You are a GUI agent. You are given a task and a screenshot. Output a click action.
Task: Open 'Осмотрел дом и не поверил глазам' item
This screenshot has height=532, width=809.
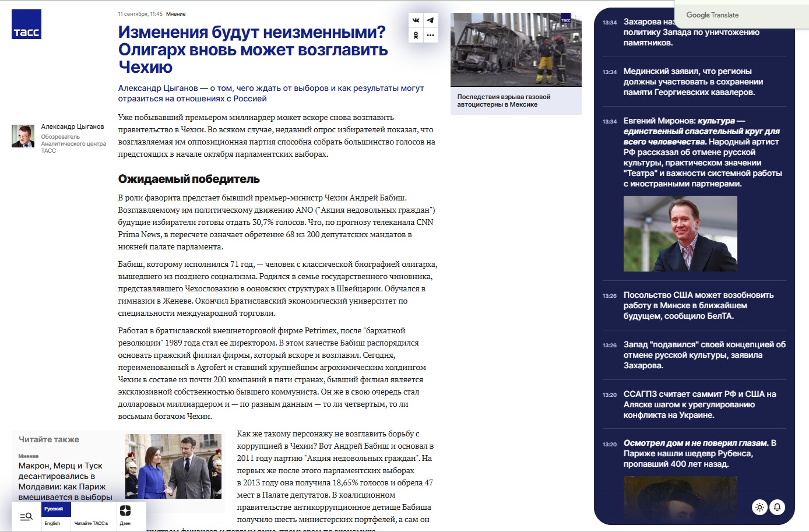click(699, 453)
